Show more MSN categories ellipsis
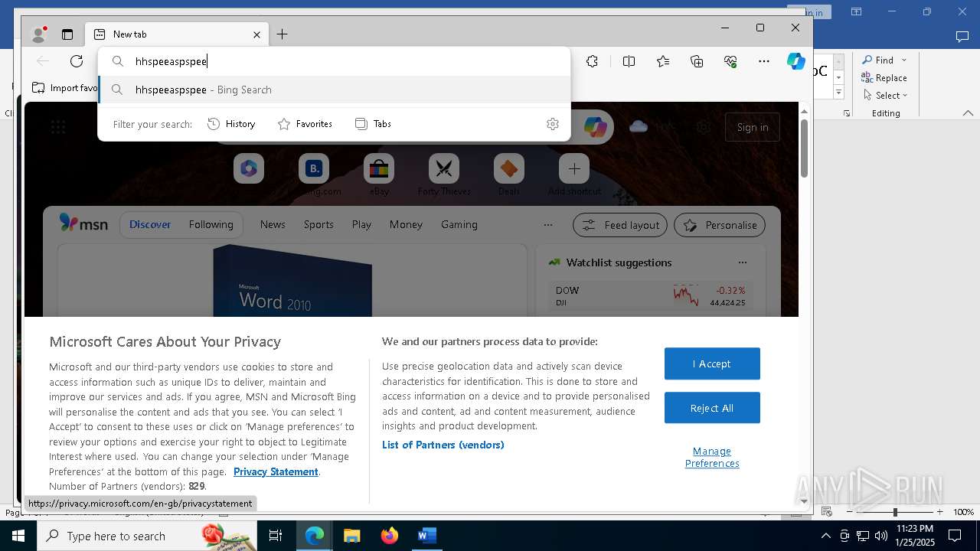The image size is (980, 551). (547, 225)
